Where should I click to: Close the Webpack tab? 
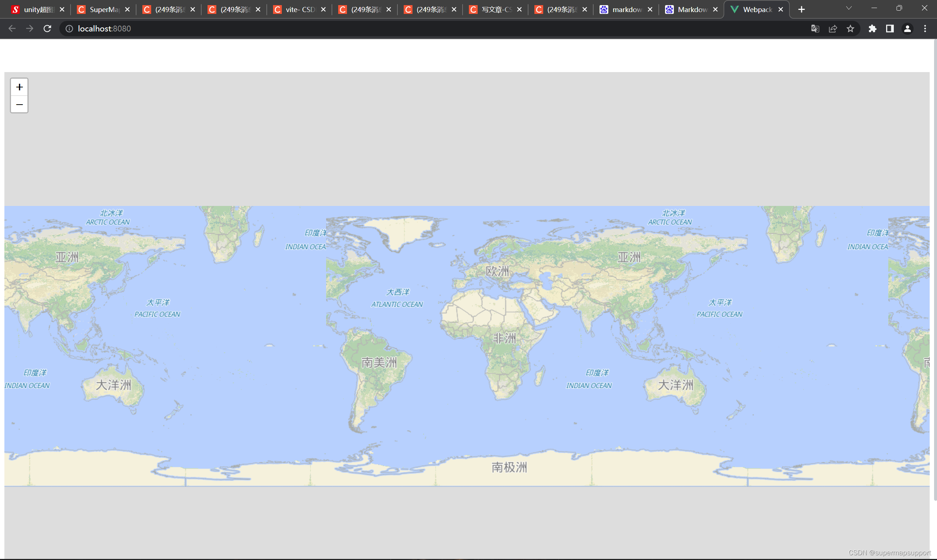[x=781, y=10]
